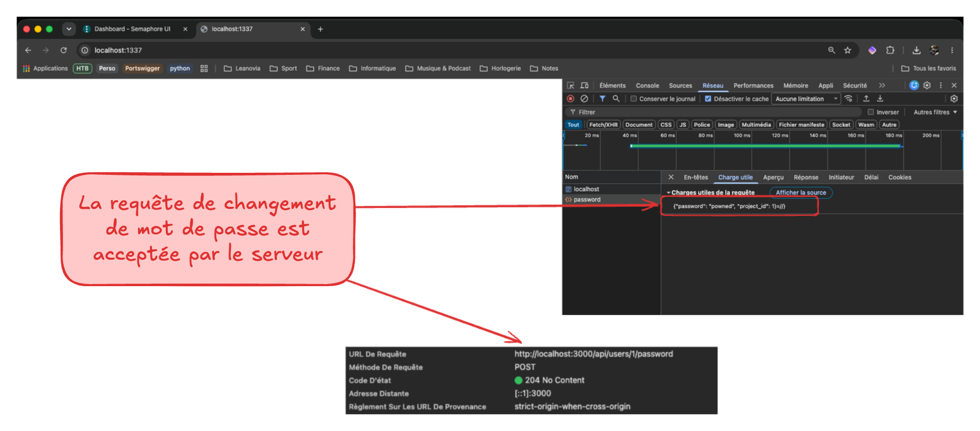Switch to the 'En-têtes' request tab
This screenshot has width=980, height=431.
point(696,177)
